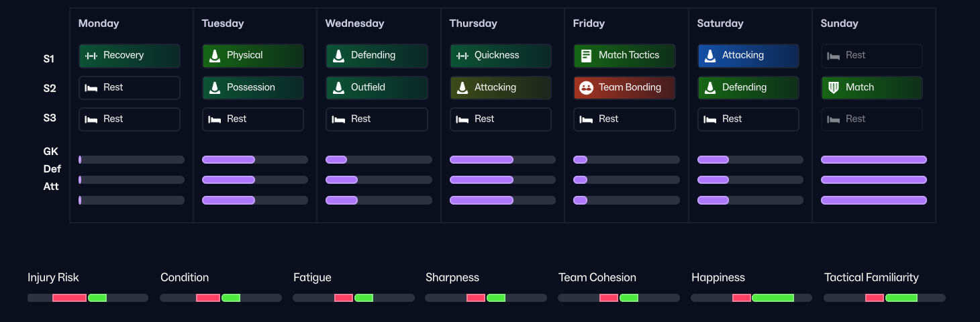Click the Tactical Familiarity label

coord(871,278)
